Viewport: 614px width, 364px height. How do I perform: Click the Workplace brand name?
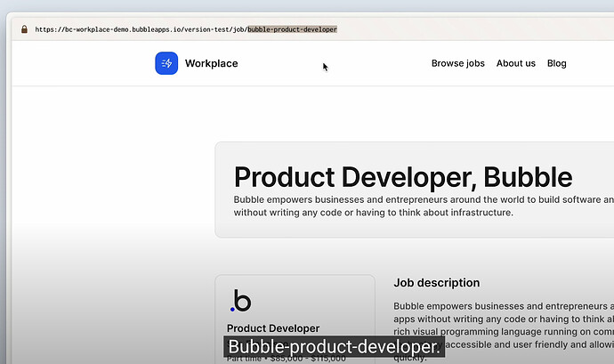pyautogui.click(x=212, y=63)
